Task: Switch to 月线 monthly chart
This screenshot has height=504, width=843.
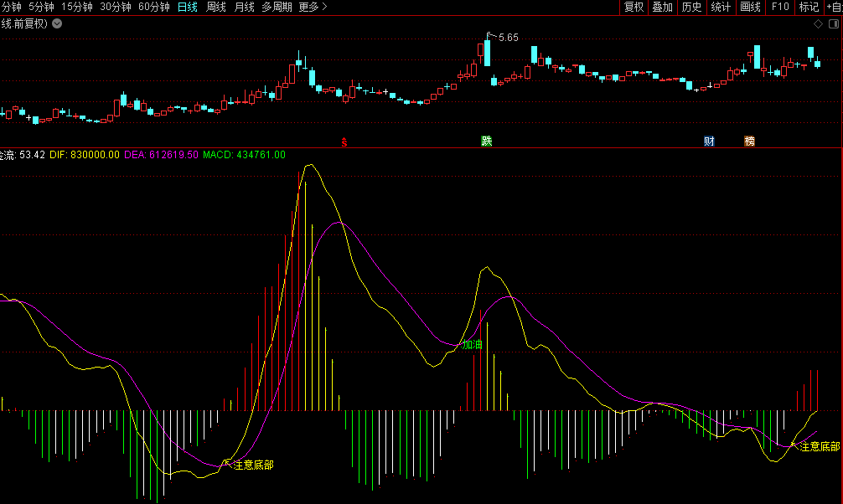Action: [244, 7]
